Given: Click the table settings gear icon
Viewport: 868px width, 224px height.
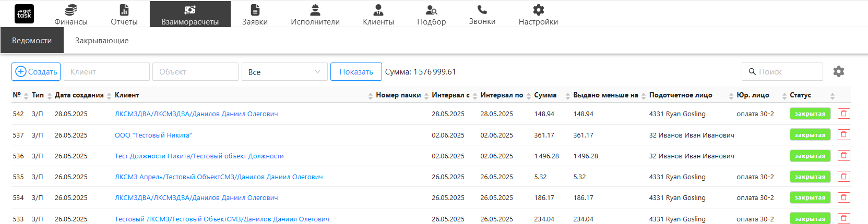Looking at the screenshot, I should (838, 71).
